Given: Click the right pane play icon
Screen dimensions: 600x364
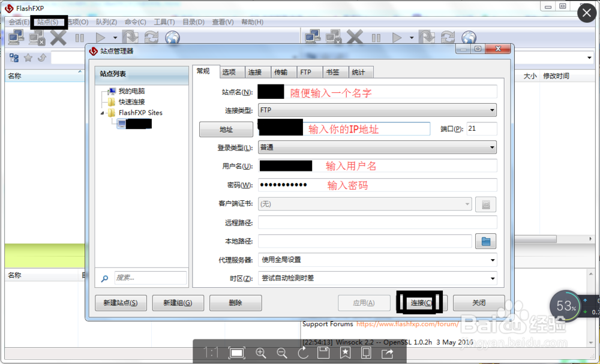Looking at the screenshot, I should click(397, 38).
